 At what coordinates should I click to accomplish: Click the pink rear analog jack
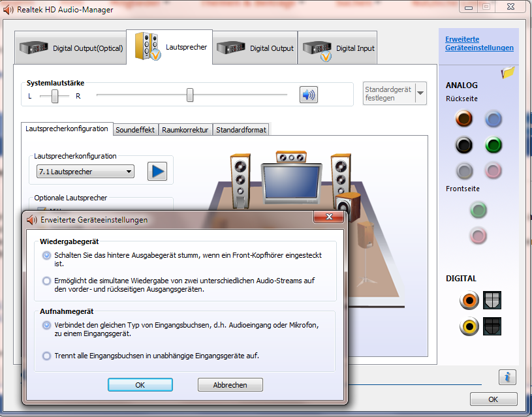[493, 170]
